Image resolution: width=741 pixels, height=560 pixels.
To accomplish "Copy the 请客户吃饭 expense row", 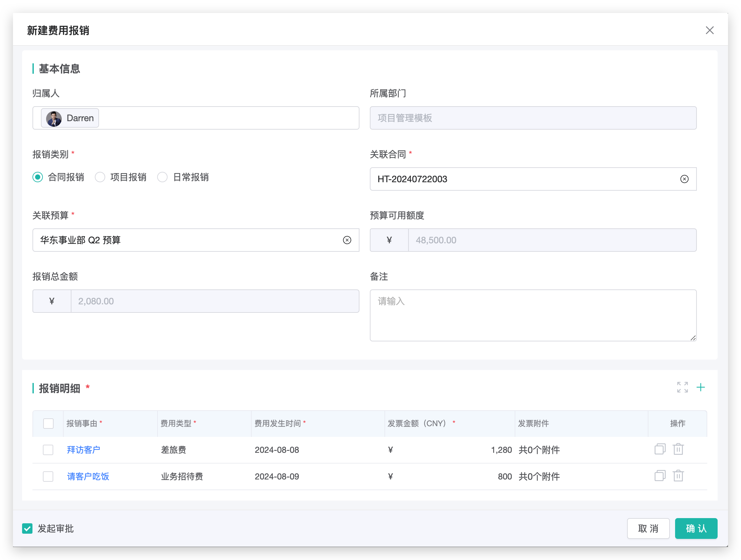I will click(659, 476).
